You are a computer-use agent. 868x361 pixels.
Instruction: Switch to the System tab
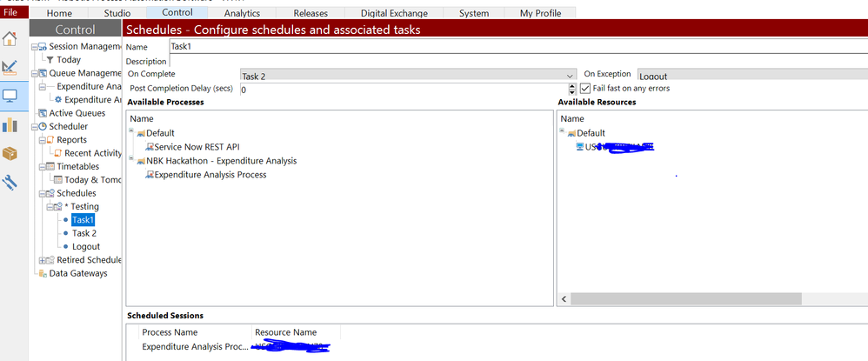(x=473, y=13)
